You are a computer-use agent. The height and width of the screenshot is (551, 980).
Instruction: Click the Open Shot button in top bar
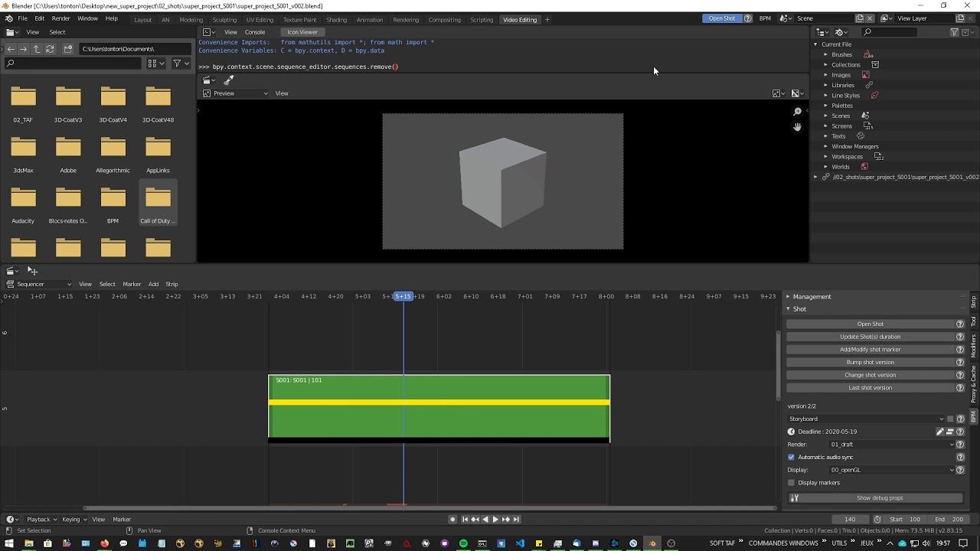click(722, 18)
